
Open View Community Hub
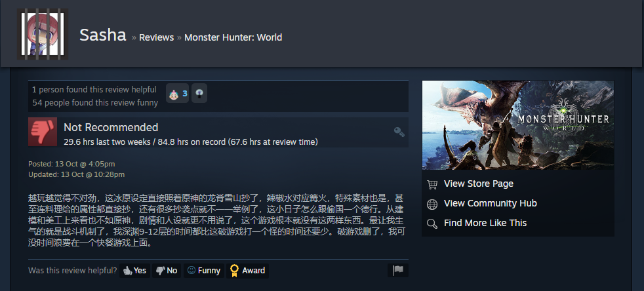click(x=491, y=203)
